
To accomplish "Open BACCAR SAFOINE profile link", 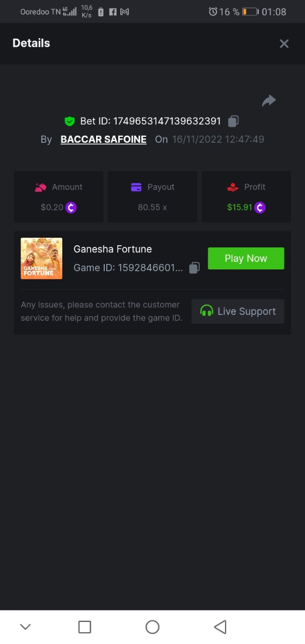I will 104,140.
